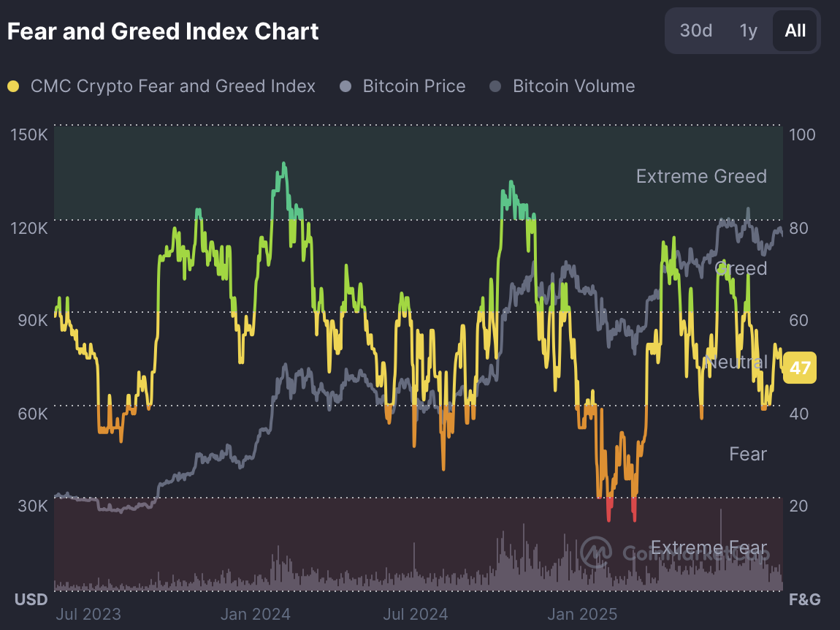Click the CoinMarketCap watermark logo icon
Image resolution: width=840 pixels, height=630 pixels.
596,552
